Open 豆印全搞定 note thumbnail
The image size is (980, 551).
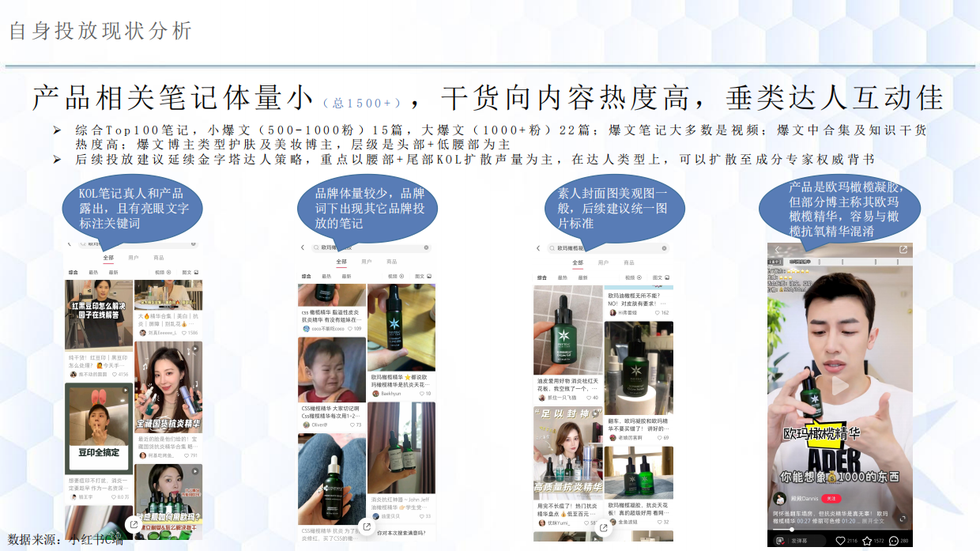click(x=99, y=430)
